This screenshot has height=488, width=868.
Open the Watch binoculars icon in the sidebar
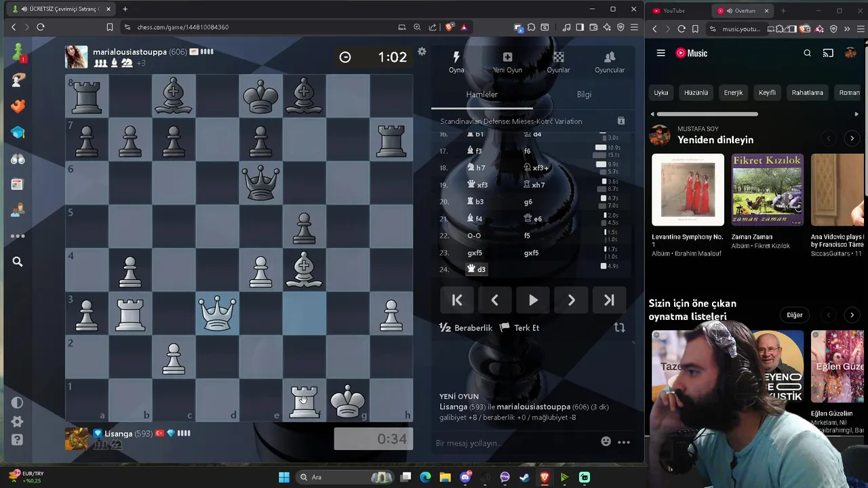pyautogui.click(x=18, y=159)
